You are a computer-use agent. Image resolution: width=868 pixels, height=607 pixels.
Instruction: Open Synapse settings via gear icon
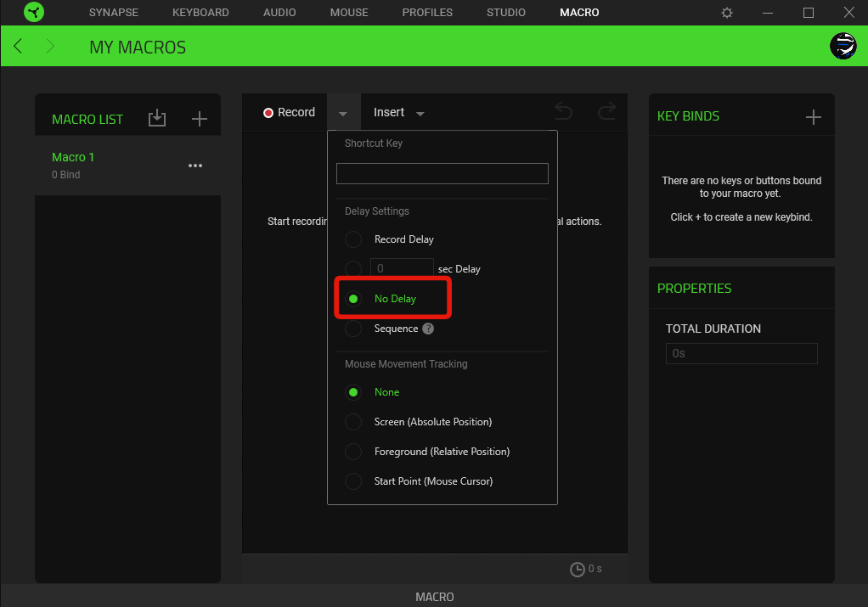[x=726, y=13]
